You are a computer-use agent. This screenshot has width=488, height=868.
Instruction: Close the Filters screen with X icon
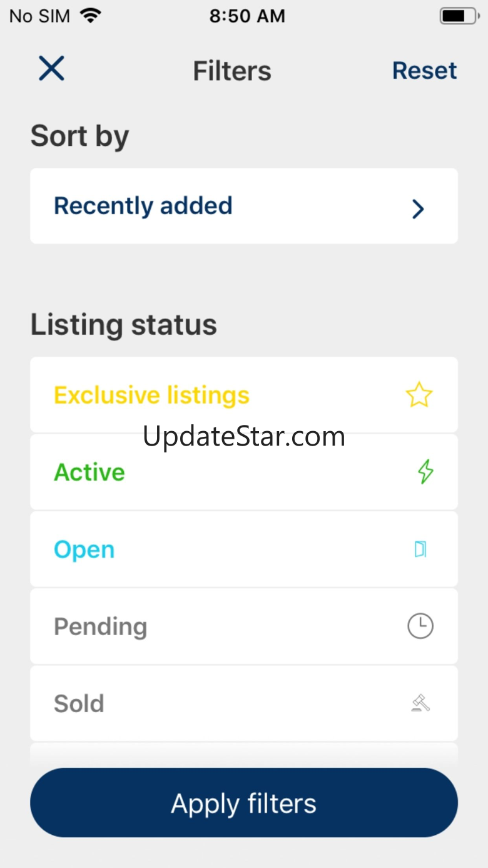pos(51,68)
